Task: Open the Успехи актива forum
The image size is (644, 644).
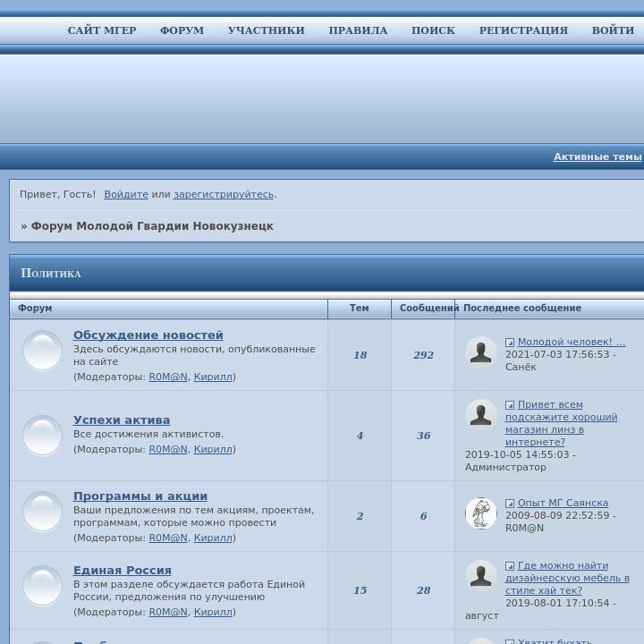Action: 122,420
